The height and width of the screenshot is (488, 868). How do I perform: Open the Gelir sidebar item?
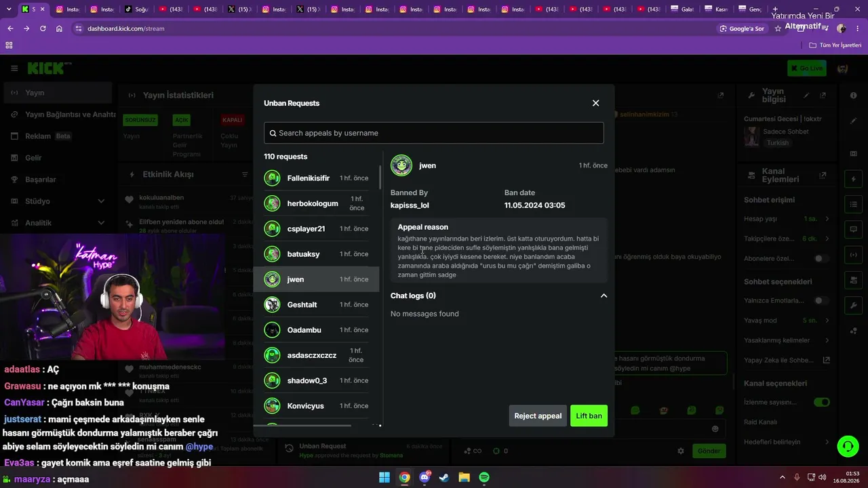(x=57, y=158)
